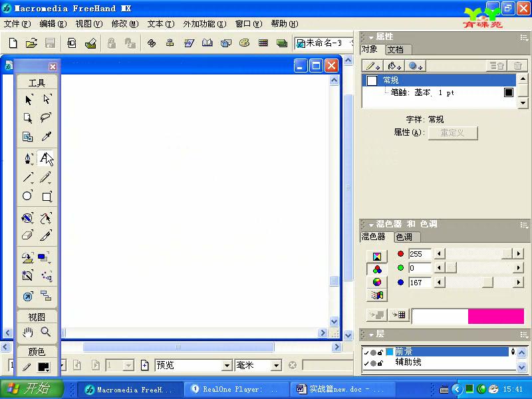The width and height of the screenshot is (532, 399).
Task: Switch mixer to RGB mode
Action: tap(377, 269)
